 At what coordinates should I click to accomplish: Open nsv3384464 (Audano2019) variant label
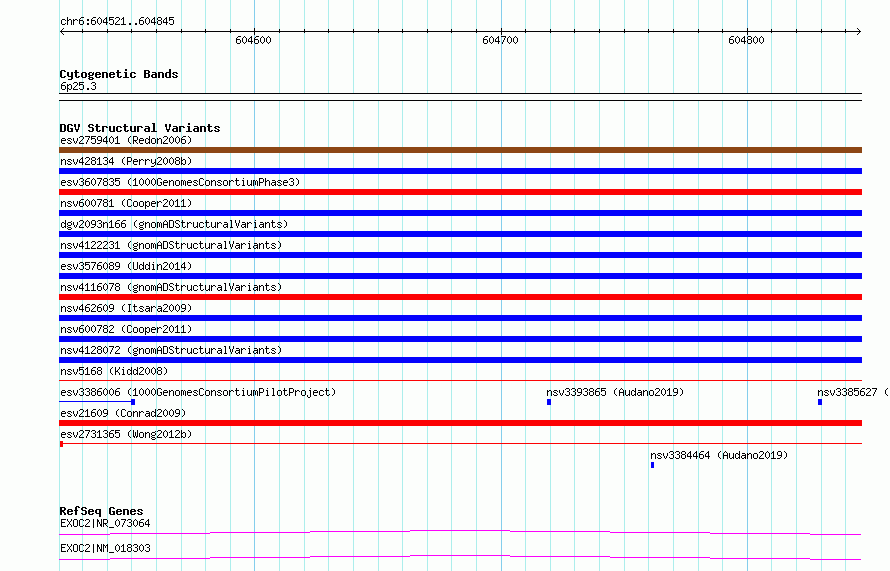tap(719, 455)
